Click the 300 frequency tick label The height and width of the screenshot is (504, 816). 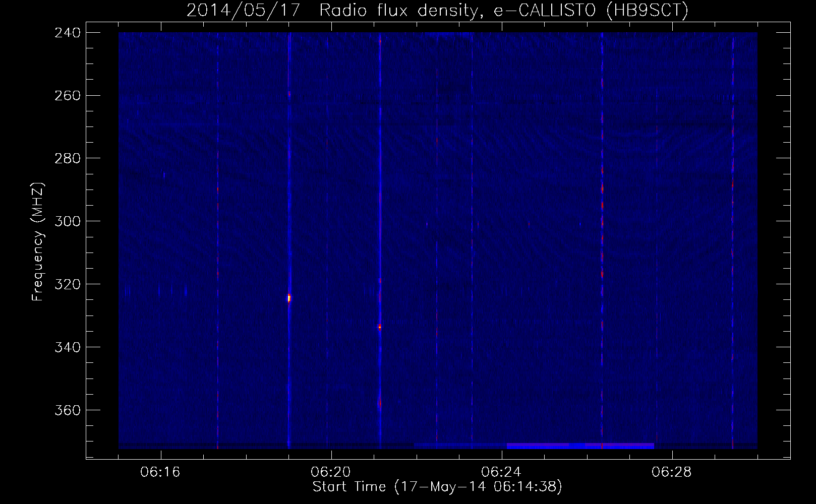point(68,222)
